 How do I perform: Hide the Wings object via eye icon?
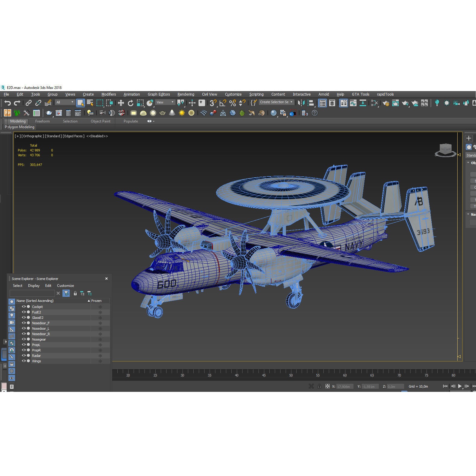pos(24,361)
